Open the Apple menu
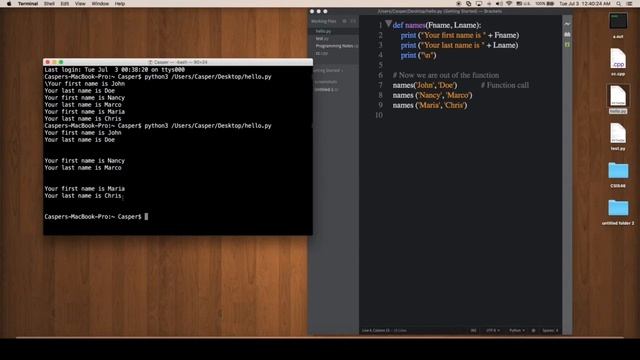This screenshot has width=640, height=360. coord(9,4)
